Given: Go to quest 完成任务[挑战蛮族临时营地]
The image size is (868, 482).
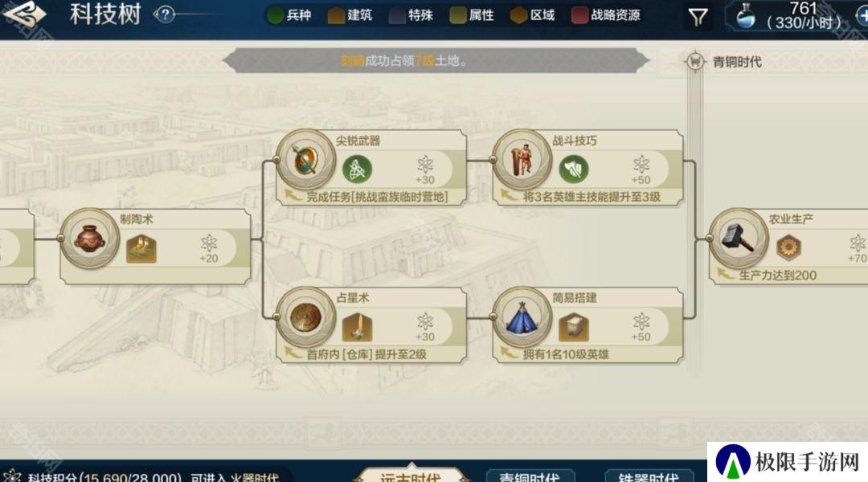Looking at the screenshot, I should click(377, 197).
